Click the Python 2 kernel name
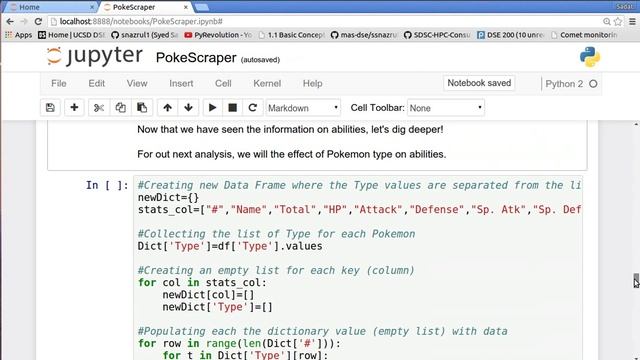Screen dimensions: 640x360 pos(564,84)
